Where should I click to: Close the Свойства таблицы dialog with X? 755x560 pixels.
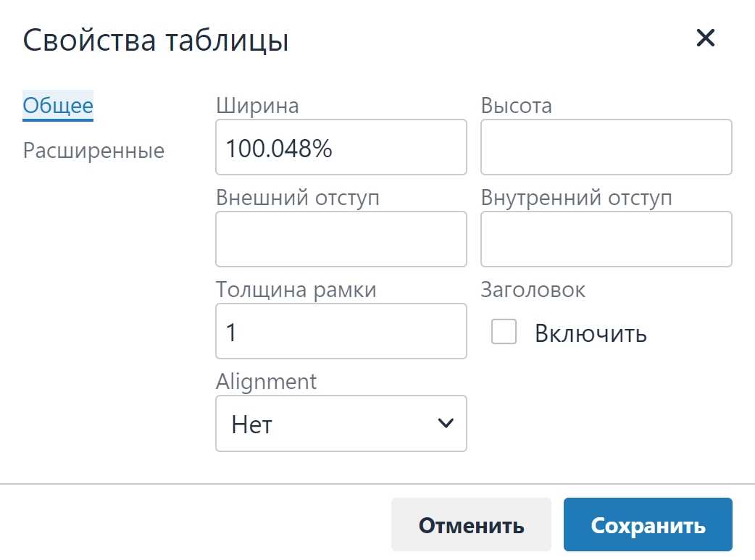coord(706,38)
